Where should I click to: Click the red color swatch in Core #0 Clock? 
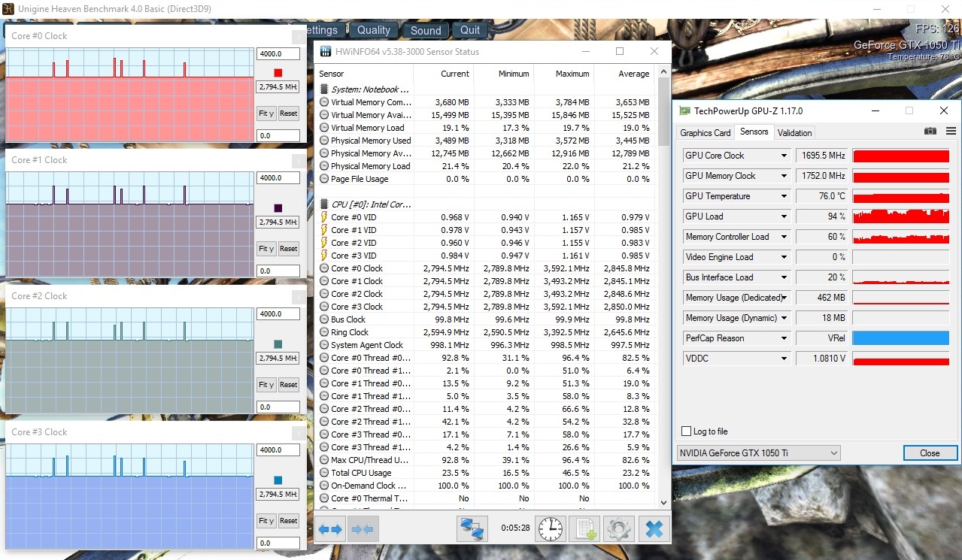click(x=278, y=72)
